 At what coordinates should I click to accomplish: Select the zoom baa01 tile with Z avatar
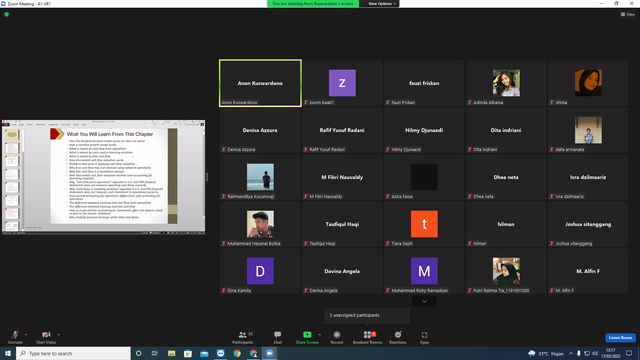[x=342, y=83]
